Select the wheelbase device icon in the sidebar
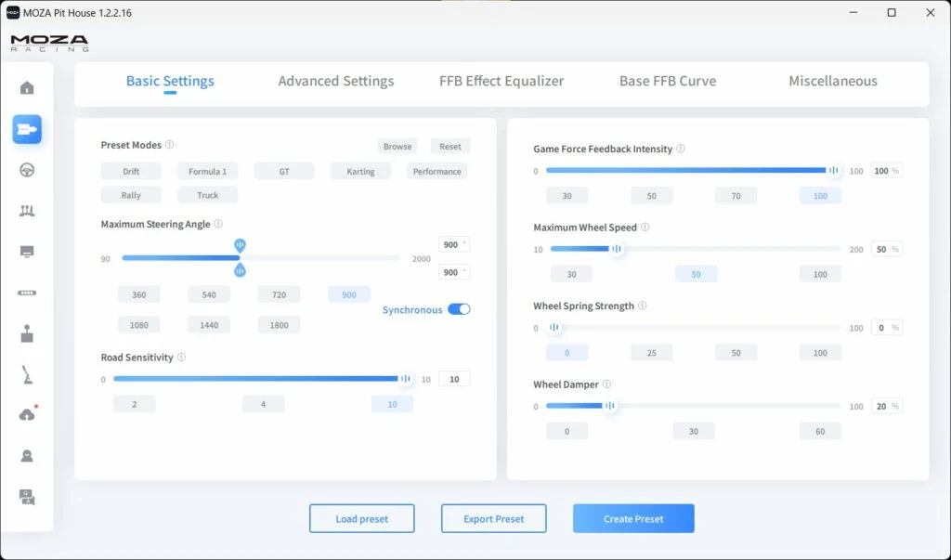This screenshot has width=951, height=560. tap(27, 129)
